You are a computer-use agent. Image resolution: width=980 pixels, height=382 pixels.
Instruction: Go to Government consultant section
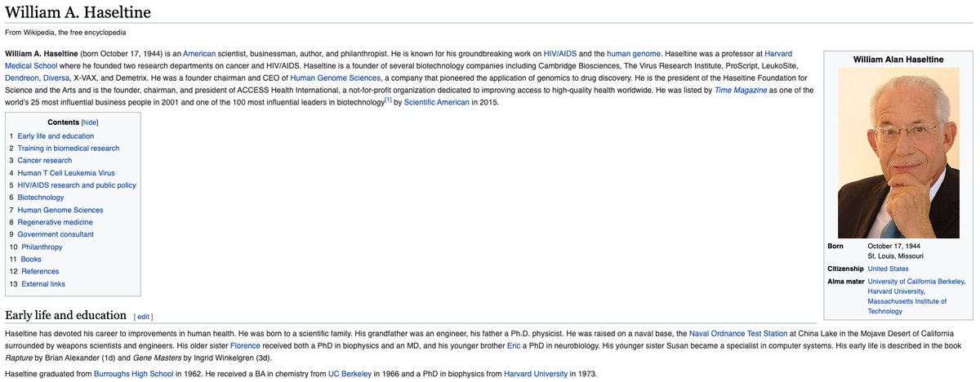[x=56, y=234]
